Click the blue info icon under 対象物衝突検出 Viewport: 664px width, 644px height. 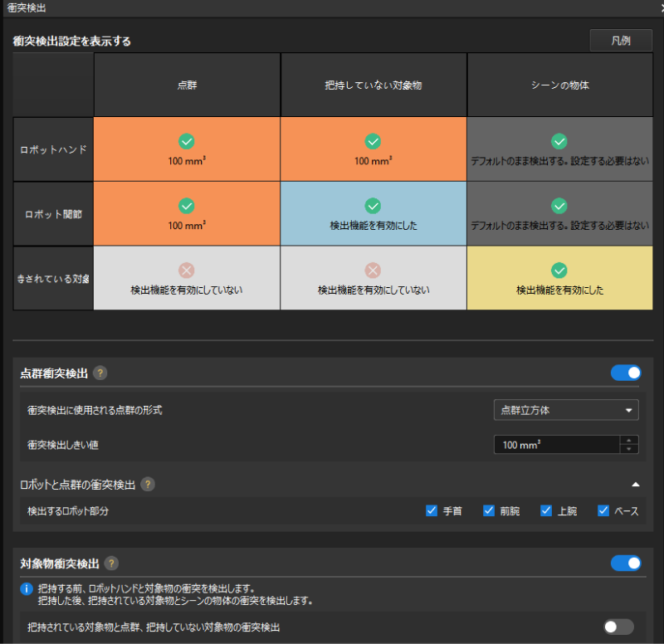pyautogui.click(x=27, y=588)
